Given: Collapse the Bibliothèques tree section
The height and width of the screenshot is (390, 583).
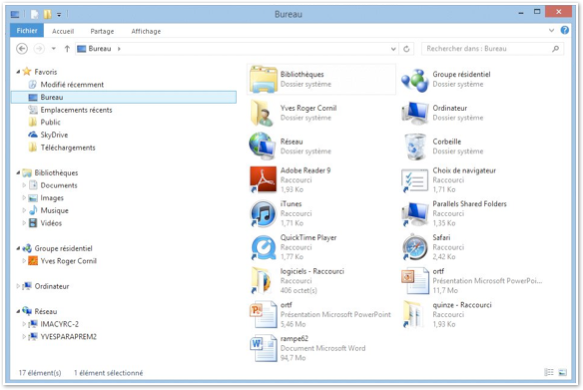Looking at the screenshot, I should point(18,173).
